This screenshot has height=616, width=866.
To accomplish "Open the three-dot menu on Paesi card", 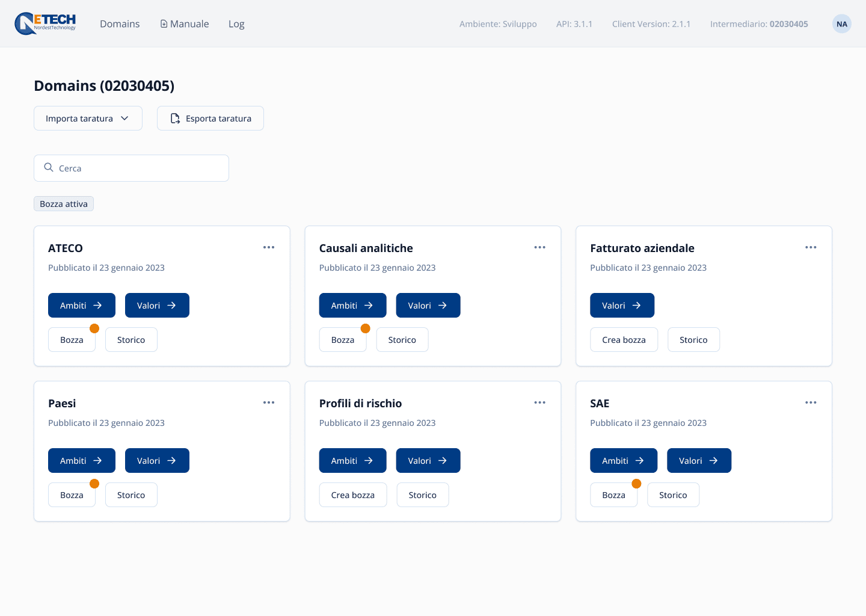I will [x=269, y=402].
